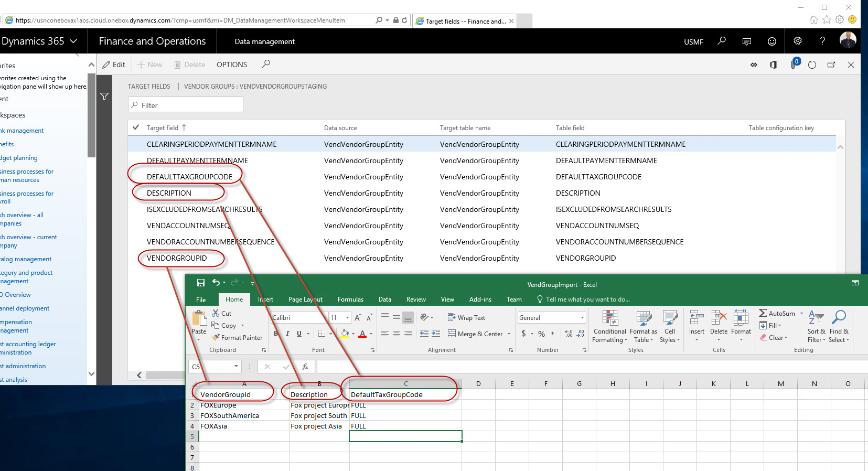Open the font size dropdown
Image resolution: width=868 pixels, height=471 pixels.
347,317
